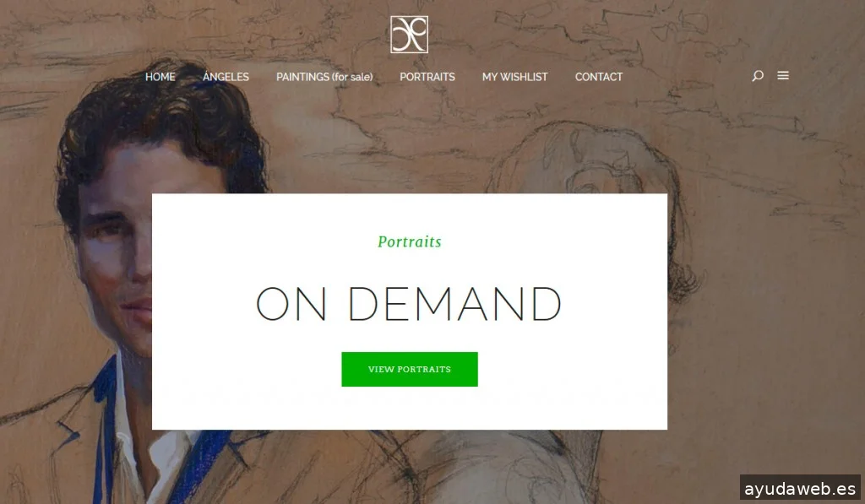
Task: Select PAINTINGS (for sale) in navigation
Action: tap(324, 77)
